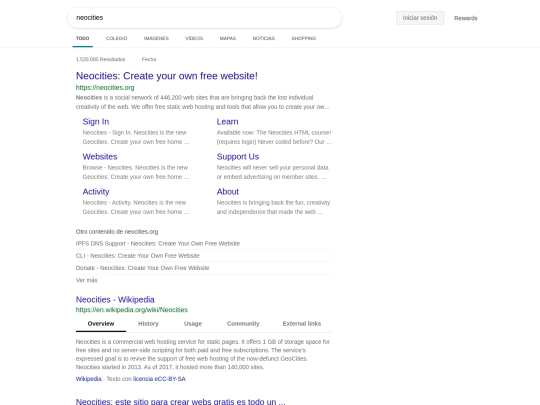Select the External links tab
The width and height of the screenshot is (540, 405).
302,324
